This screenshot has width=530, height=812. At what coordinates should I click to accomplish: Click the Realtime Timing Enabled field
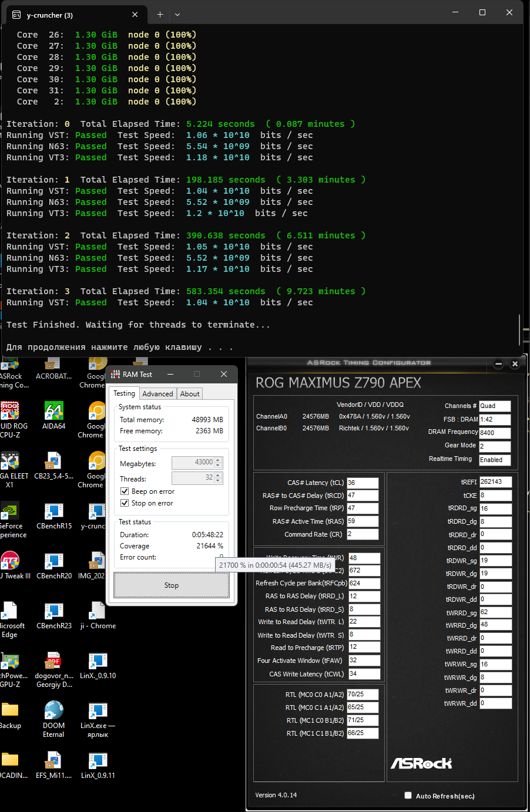coord(495,460)
